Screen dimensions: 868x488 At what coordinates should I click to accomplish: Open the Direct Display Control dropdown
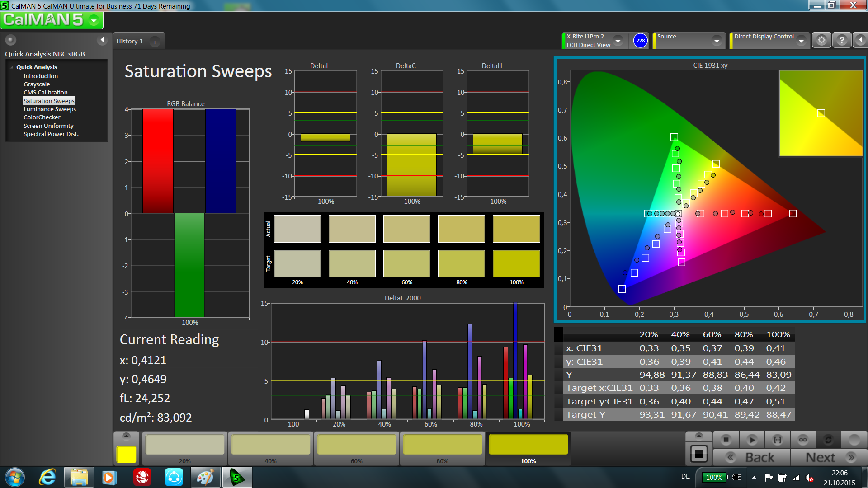801,41
